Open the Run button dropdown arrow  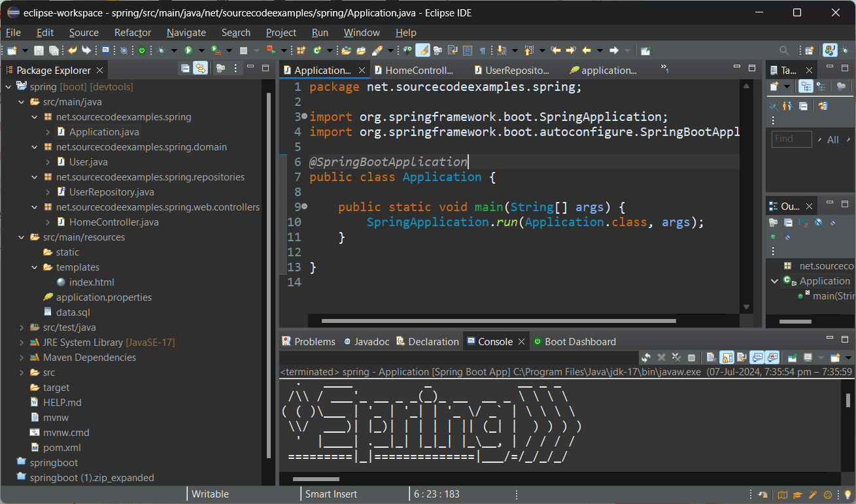(x=201, y=50)
